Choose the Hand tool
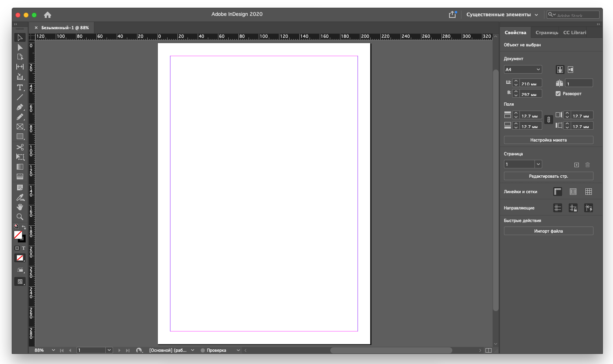Screen dimensions: 613x364 click(20, 207)
